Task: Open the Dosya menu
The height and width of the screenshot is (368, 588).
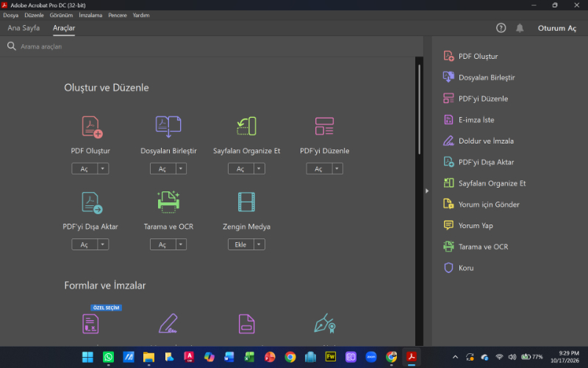Action: coord(10,15)
